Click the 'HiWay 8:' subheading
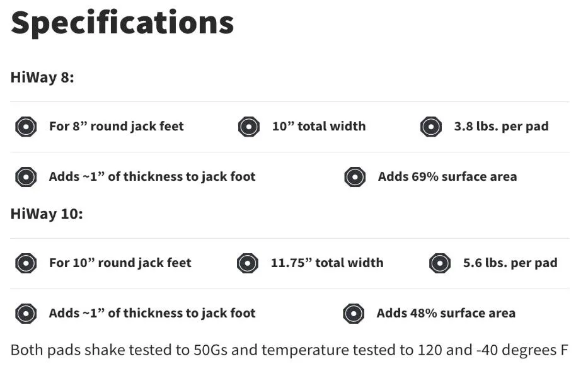This screenshot has height=371, width=588. 42,77
